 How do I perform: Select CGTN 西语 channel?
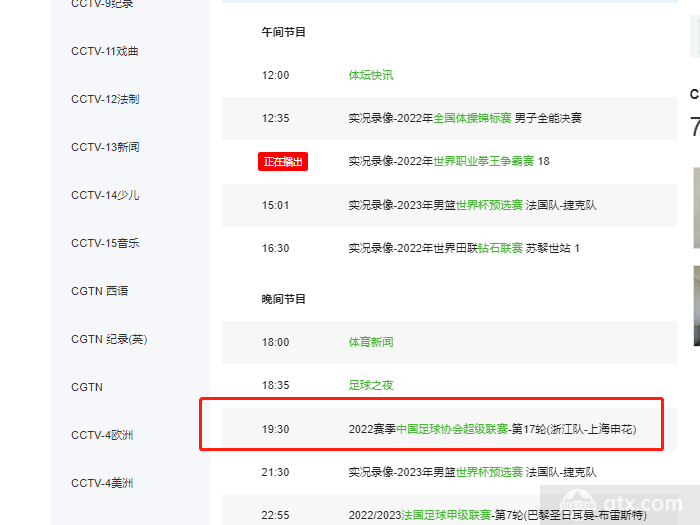(x=100, y=291)
